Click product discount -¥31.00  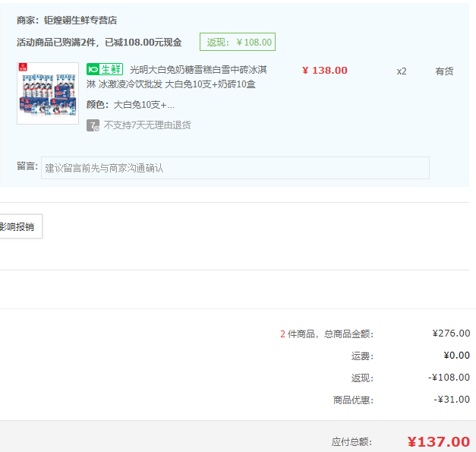coord(452,399)
